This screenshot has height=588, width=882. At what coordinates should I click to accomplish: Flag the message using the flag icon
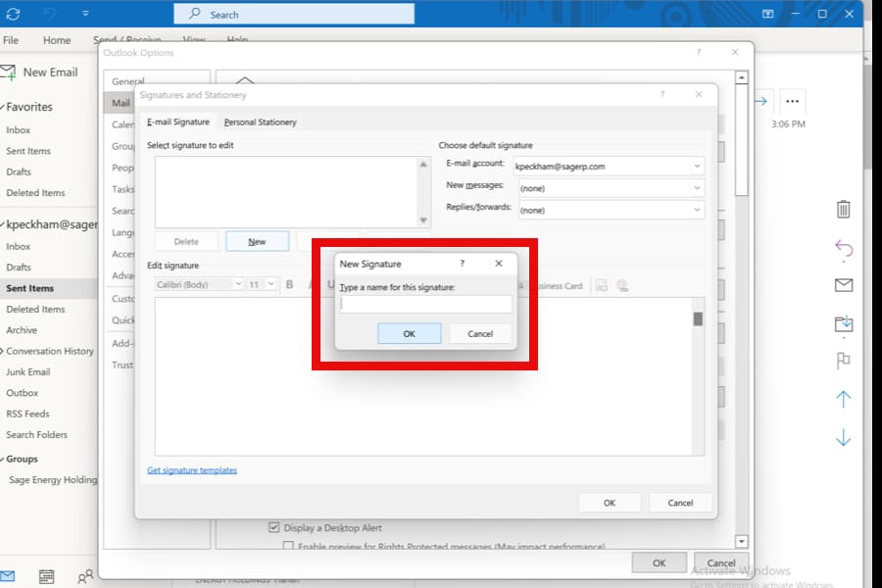click(843, 361)
